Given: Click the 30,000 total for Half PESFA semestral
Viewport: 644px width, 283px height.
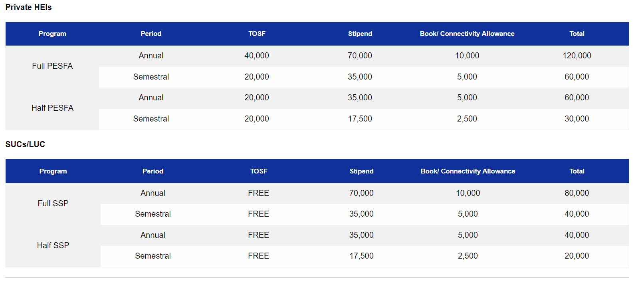Looking at the screenshot, I should (577, 119).
